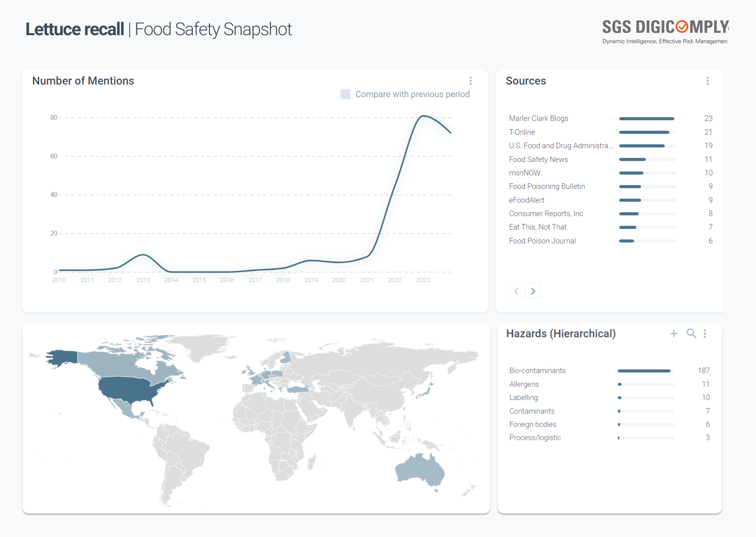Click the plus icon in Hazards panel
756x537 pixels.
click(674, 334)
